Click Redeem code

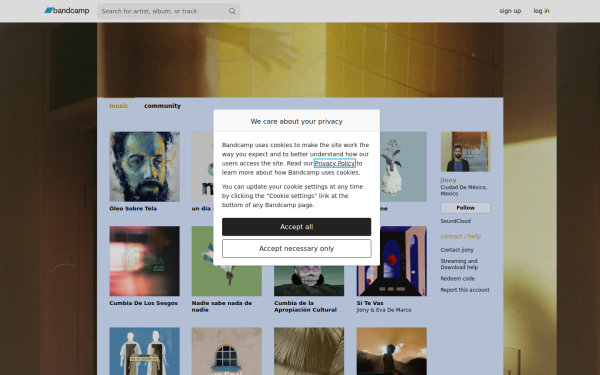(458, 279)
